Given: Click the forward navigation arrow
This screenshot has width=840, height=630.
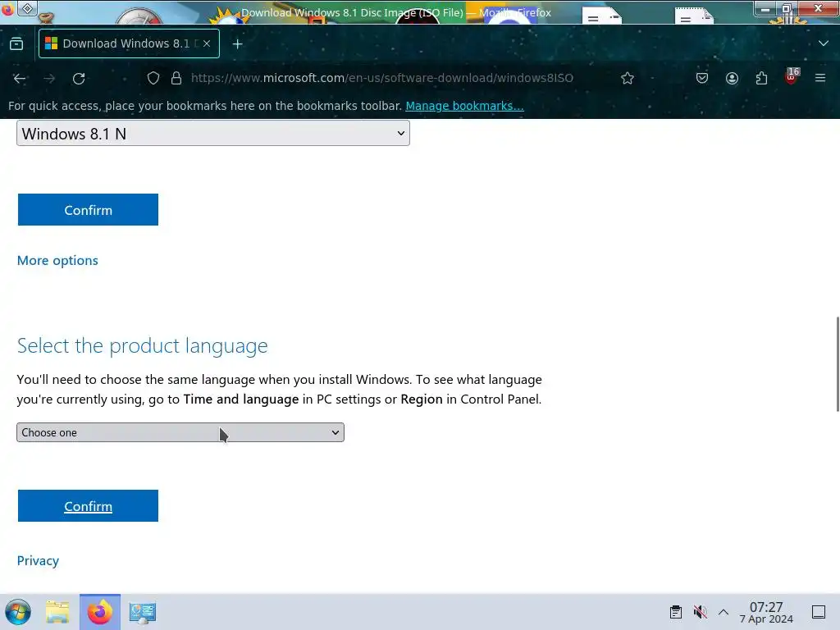Looking at the screenshot, I should (49, 78).
